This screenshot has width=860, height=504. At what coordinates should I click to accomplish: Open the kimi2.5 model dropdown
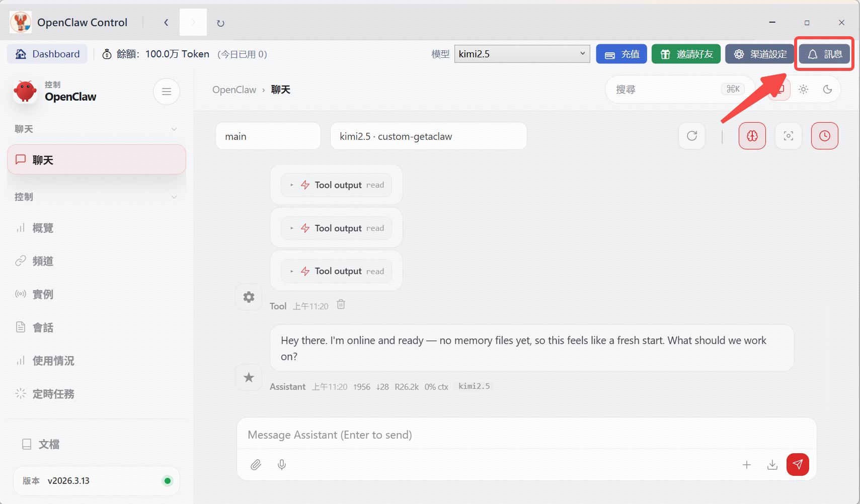(x=522, y=54)
